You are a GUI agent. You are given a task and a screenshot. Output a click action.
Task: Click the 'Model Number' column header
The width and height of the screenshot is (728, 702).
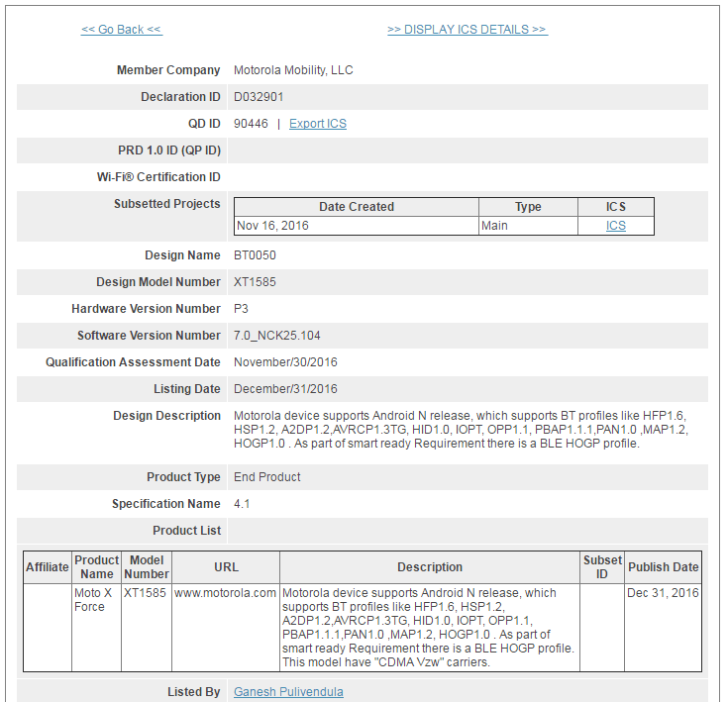click(x=147, y=567)
